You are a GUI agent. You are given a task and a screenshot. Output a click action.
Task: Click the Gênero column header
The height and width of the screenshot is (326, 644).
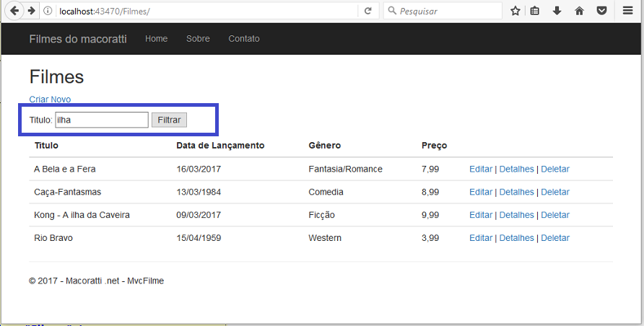(x=324, y=146)
